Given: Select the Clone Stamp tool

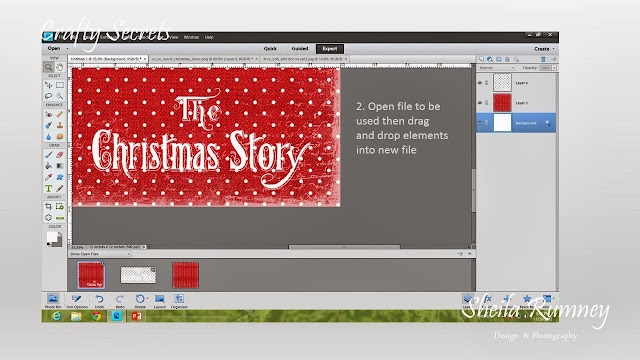Looking at the screenshot, I should click(x=60, y=125).
